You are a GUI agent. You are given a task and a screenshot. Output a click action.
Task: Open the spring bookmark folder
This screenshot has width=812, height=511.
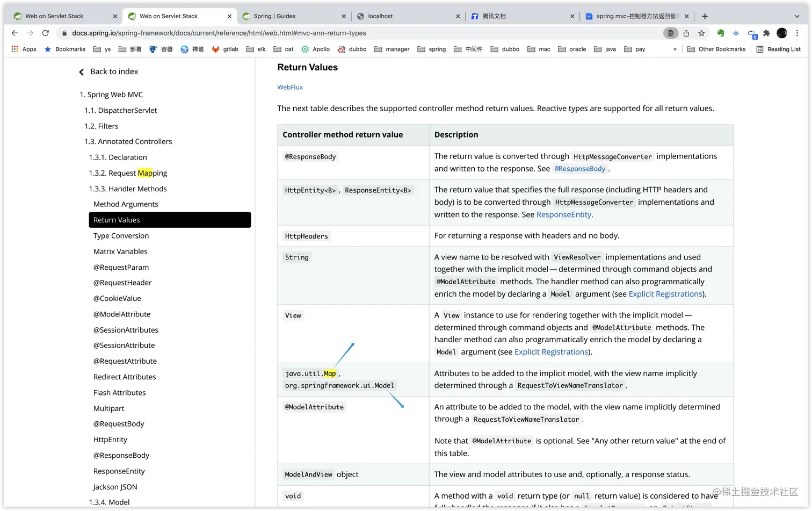[432, 49]
